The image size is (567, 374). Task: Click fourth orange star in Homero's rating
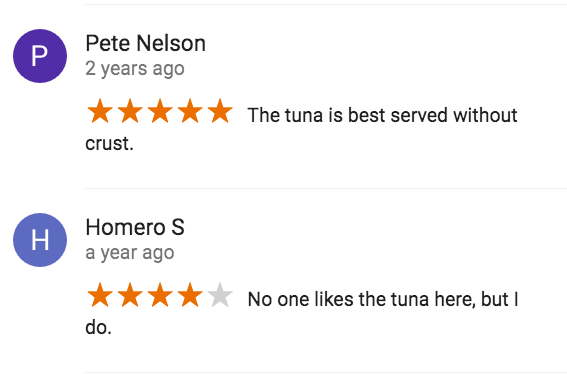[x=190, y=296]
